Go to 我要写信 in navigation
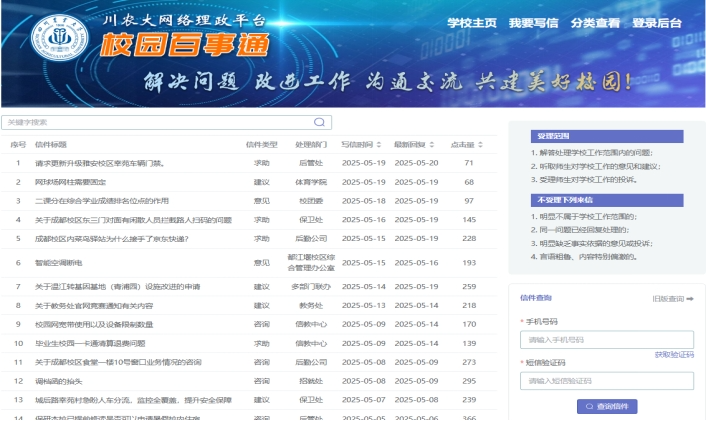706x421 pixels. [533, 24]
